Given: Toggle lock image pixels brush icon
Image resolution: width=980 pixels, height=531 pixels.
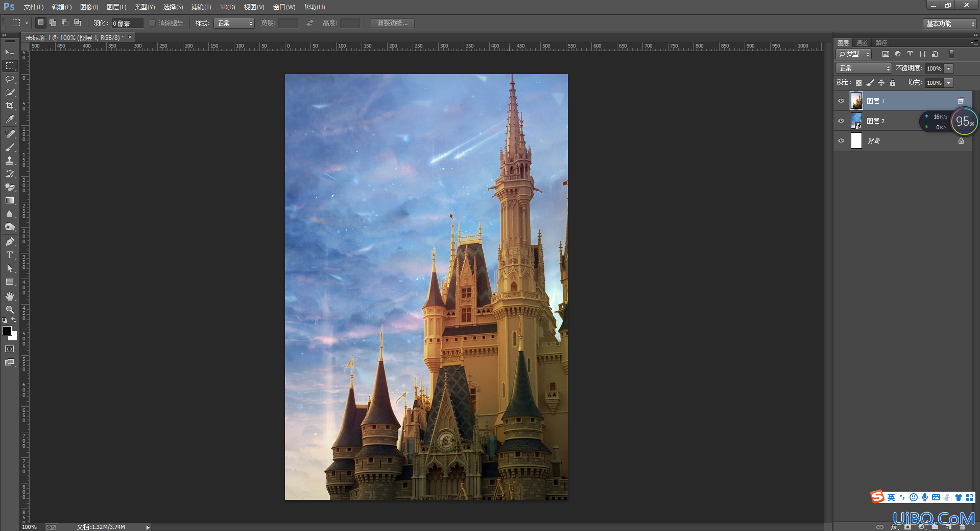Looking at the screenshot, I should (x=870, y=83).
